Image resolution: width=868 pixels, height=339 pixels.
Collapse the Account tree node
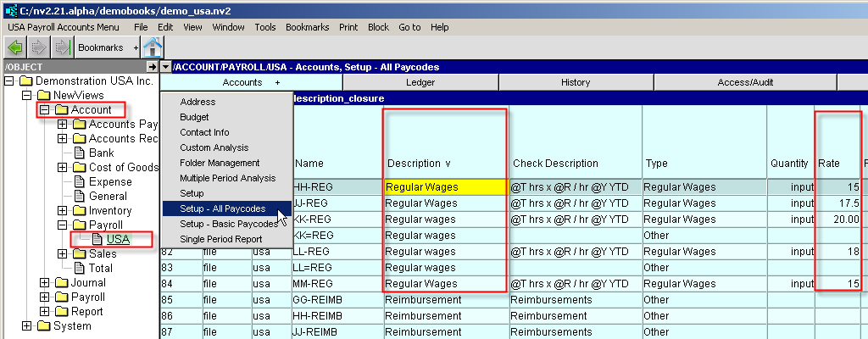44,110
